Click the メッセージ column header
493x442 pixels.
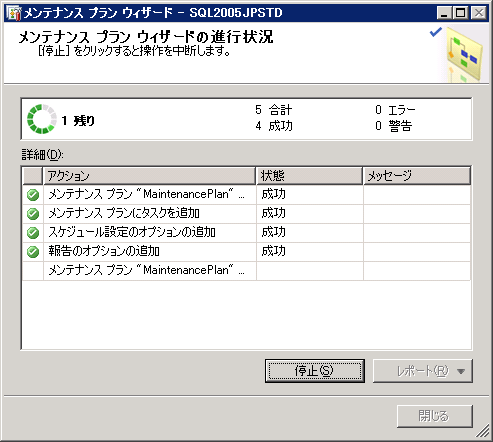(417, 176)
